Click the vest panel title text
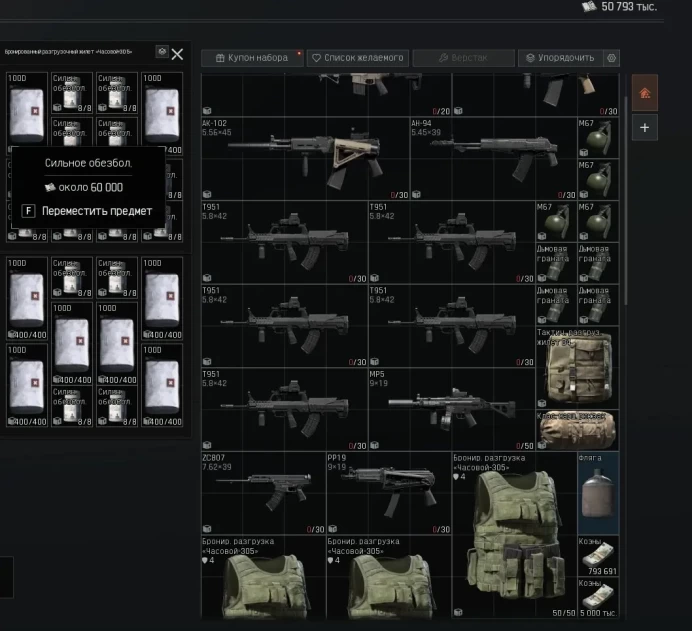692x631 pixels. 68,52
